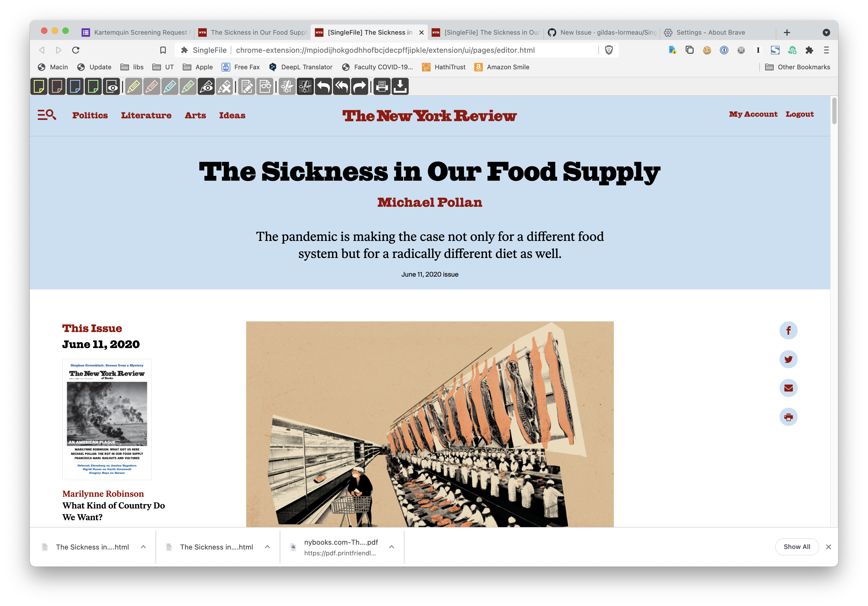This screenshot has height=606, width=868.
Task: Toggle the cut selection scissors mode
Action: [x=287, y=87]
